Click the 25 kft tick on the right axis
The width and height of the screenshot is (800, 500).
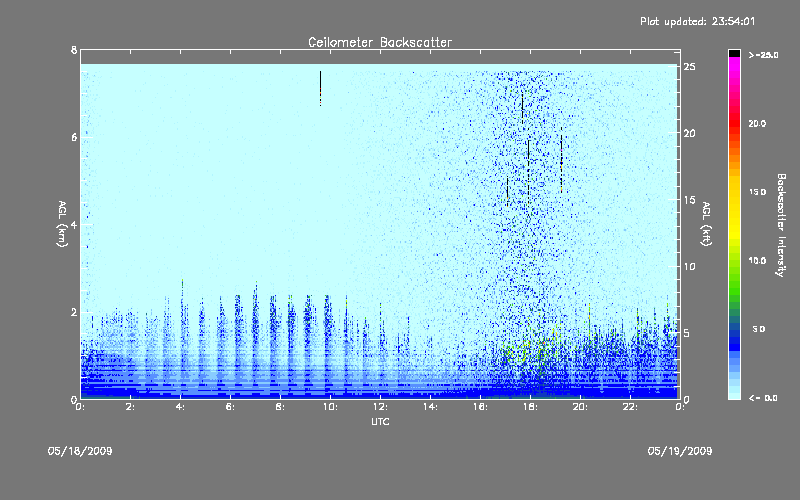pos(690,67)
